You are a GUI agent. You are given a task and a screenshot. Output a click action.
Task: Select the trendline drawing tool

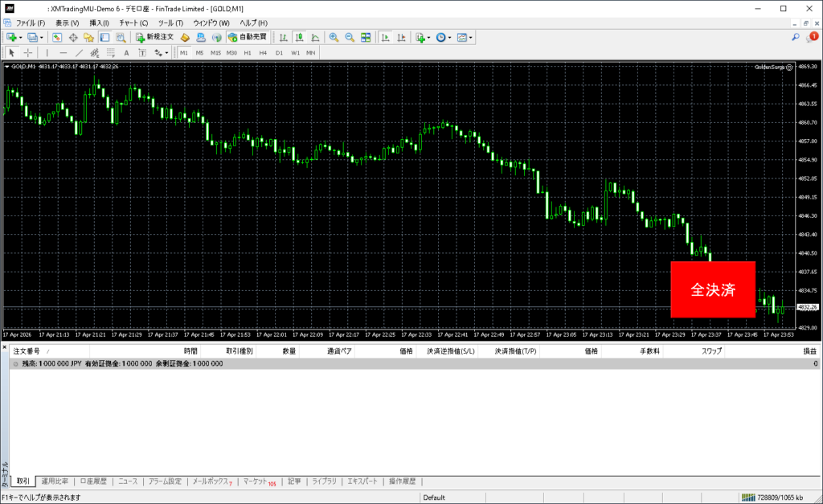click(x=80, y=52)
